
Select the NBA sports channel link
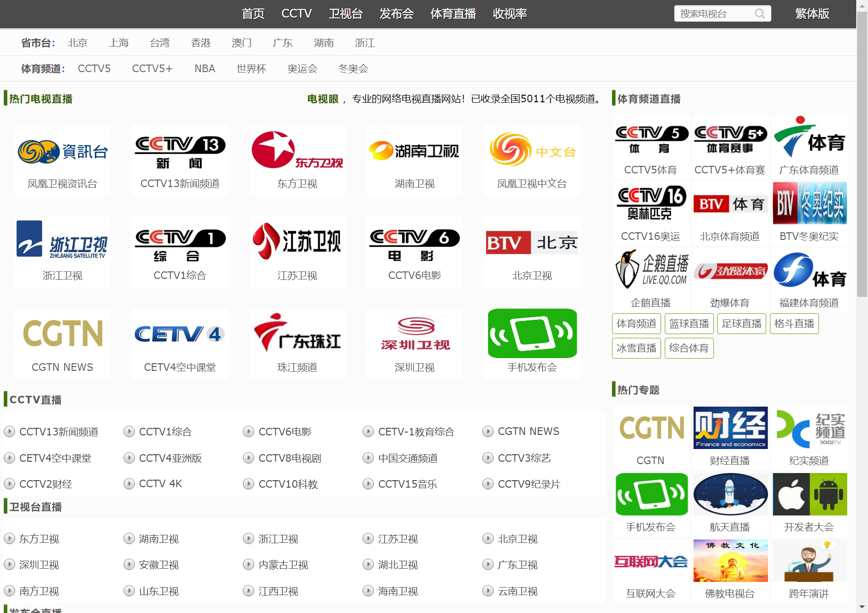coord(205,69)
